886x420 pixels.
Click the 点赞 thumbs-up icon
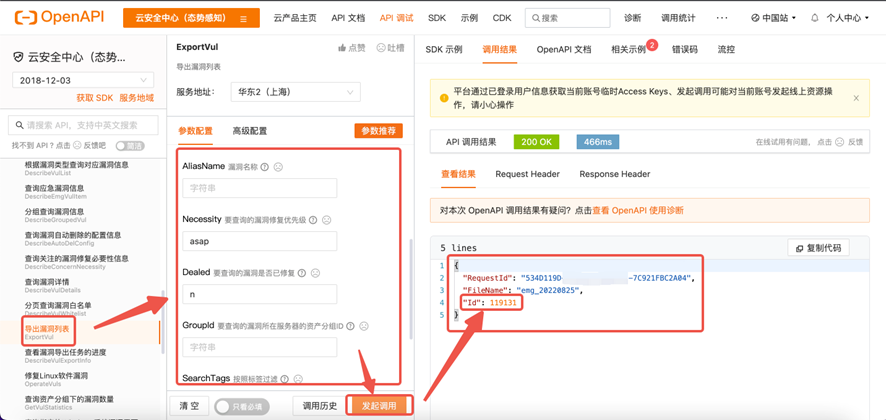tap(341, 48)
